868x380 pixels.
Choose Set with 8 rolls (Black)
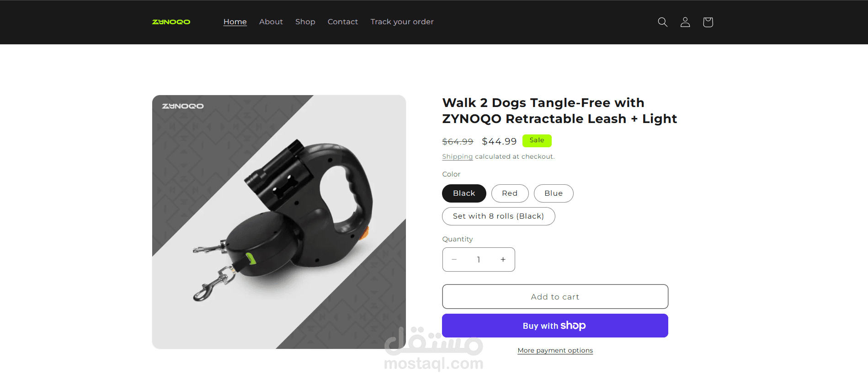[499, 216]
